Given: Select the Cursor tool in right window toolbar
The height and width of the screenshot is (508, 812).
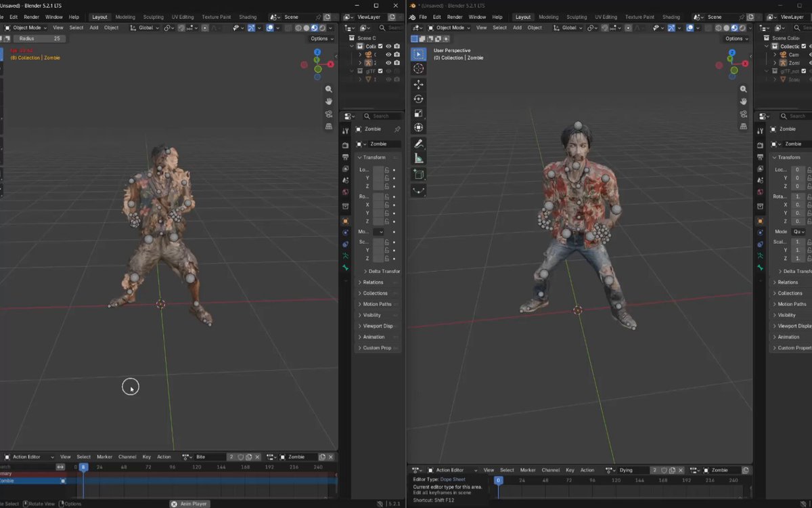Looking at the screenshot, I should point(418,68).
